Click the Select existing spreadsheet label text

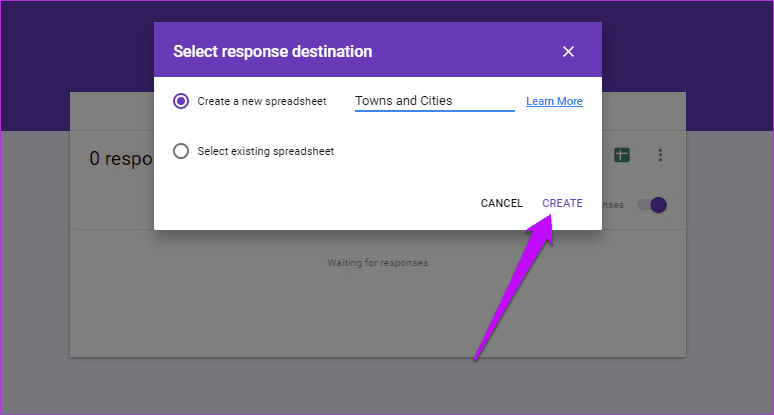point(265,151)
